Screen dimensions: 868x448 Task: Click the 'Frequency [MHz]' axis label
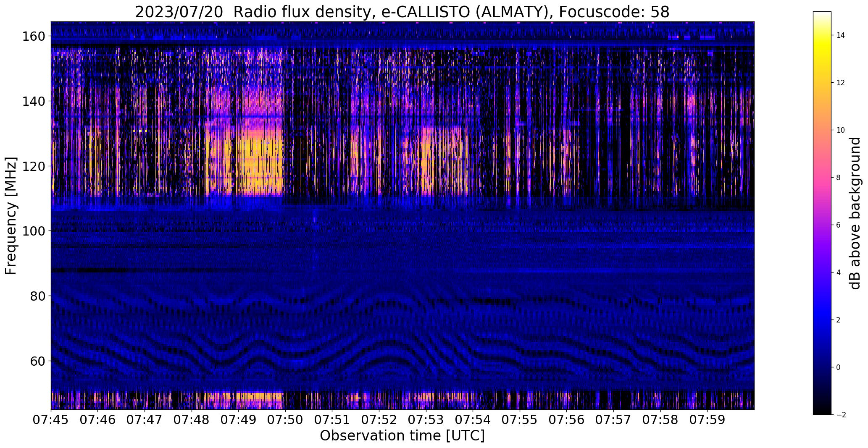click(11, 216)
